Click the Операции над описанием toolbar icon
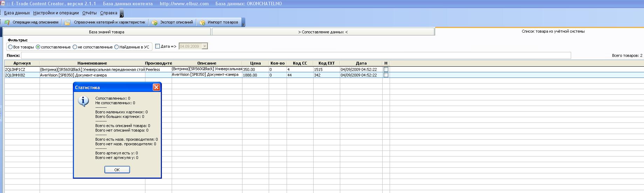 pos(7,22)
